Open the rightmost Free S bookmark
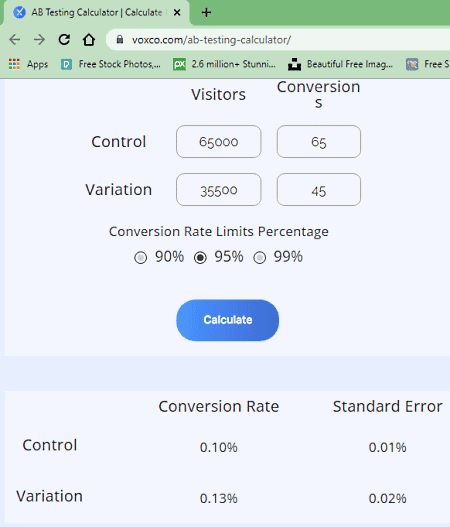This screenshot has height=527, width=450. [x=427, y=64]
